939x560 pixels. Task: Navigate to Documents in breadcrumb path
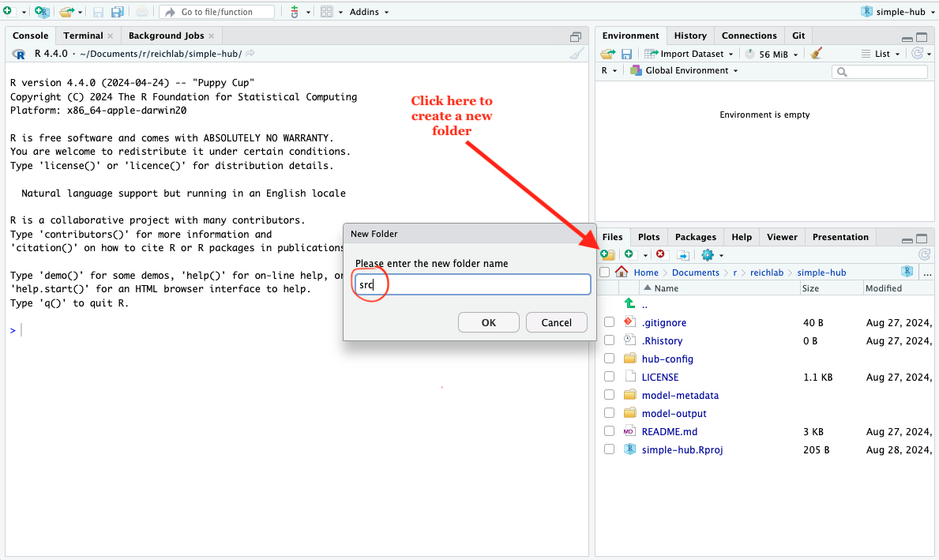pos(695,272)
